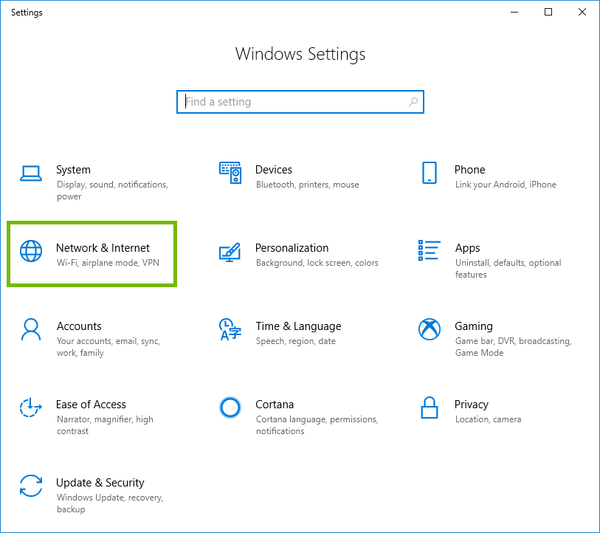Open Update & Security title

pos(100,483)
